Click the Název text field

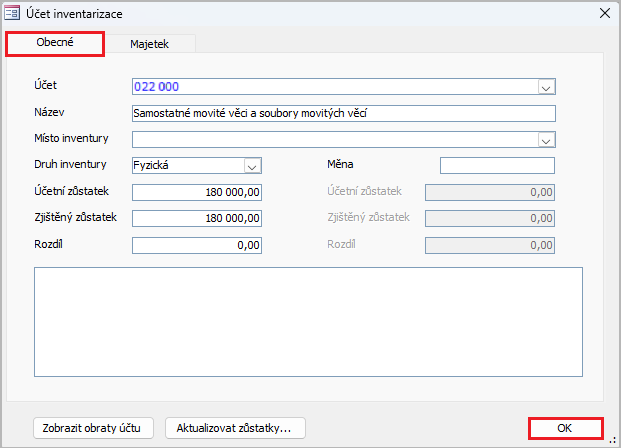point(342,113)
